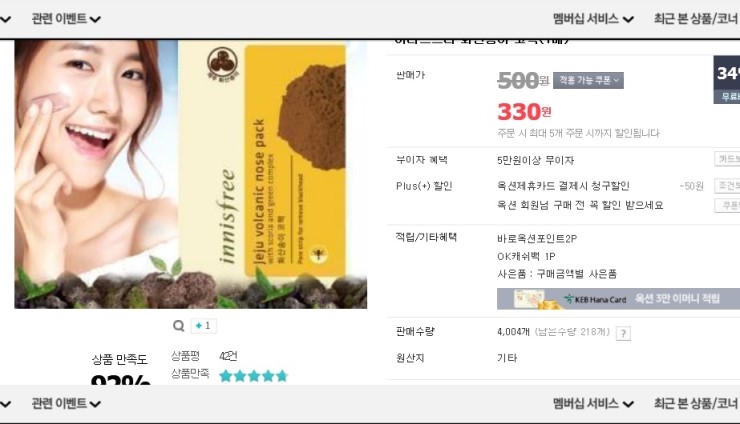
Task: Click the dark discount badge beside the price
Action: (x=727, y=79)
